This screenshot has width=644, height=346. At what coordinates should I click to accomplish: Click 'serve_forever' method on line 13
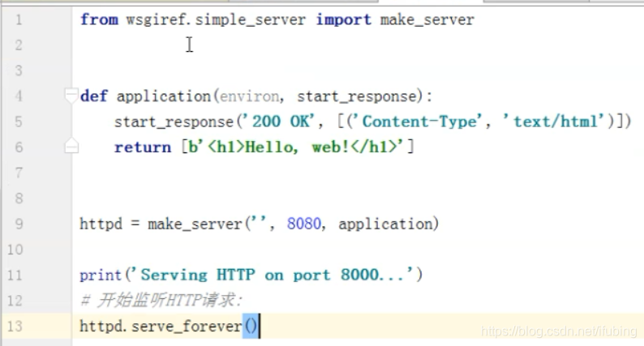click(x=187, y=327)
